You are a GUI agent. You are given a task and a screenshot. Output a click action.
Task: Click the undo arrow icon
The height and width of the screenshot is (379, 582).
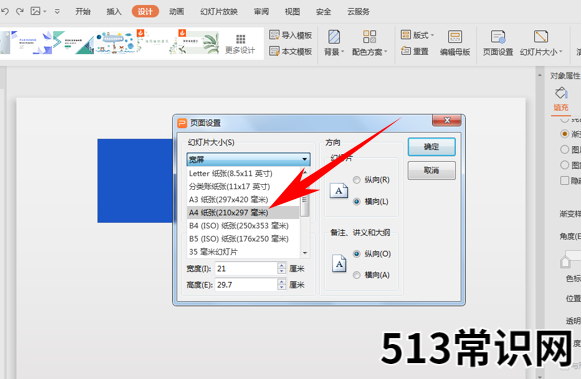(x=5, y=12)
